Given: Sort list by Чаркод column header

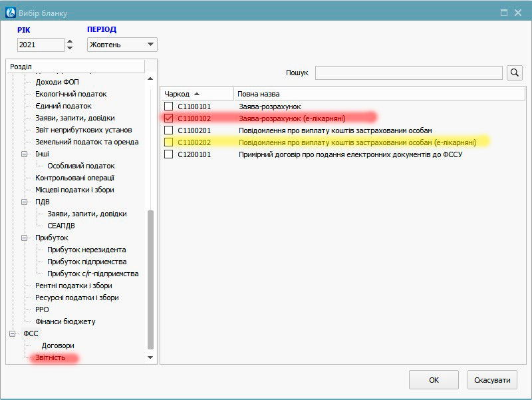Looking at the screenshot, I should (x=196, y=94).
